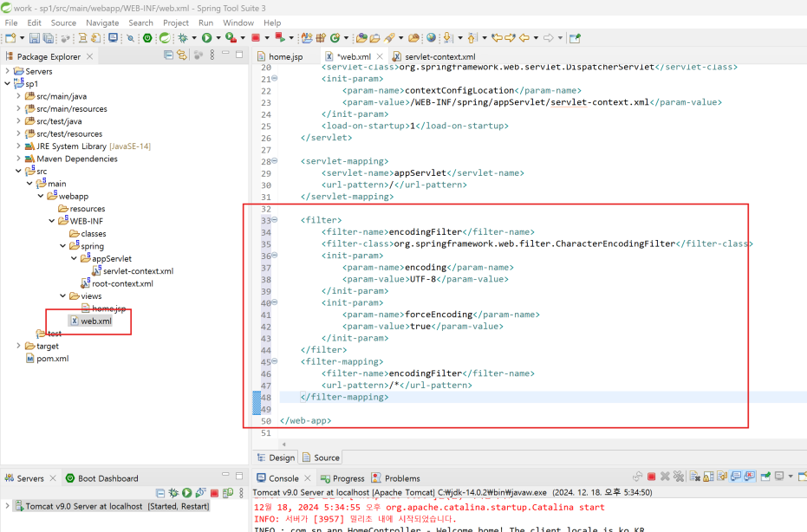The image size is (807, 532).
Task: Click the Relaunch icon in main toolbar
Action: pos(280,37)
